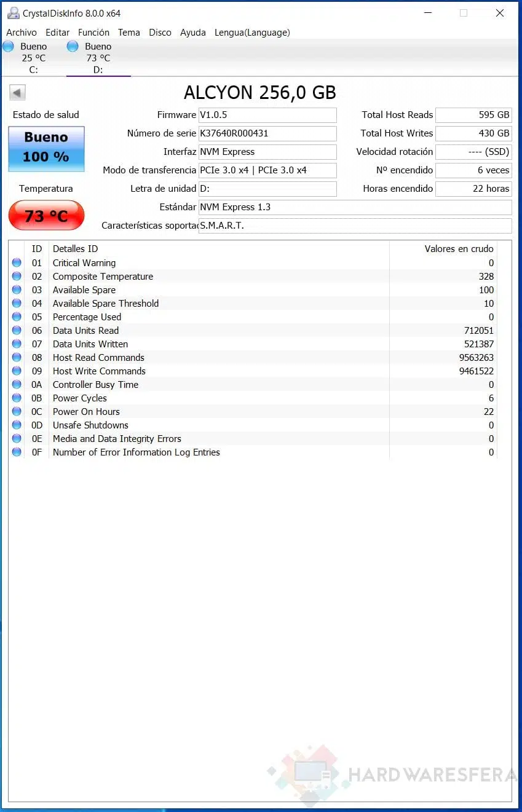522x812 pixels.
Task: Click the Total Host Reads value 595 GB
Action: (473, 115)
